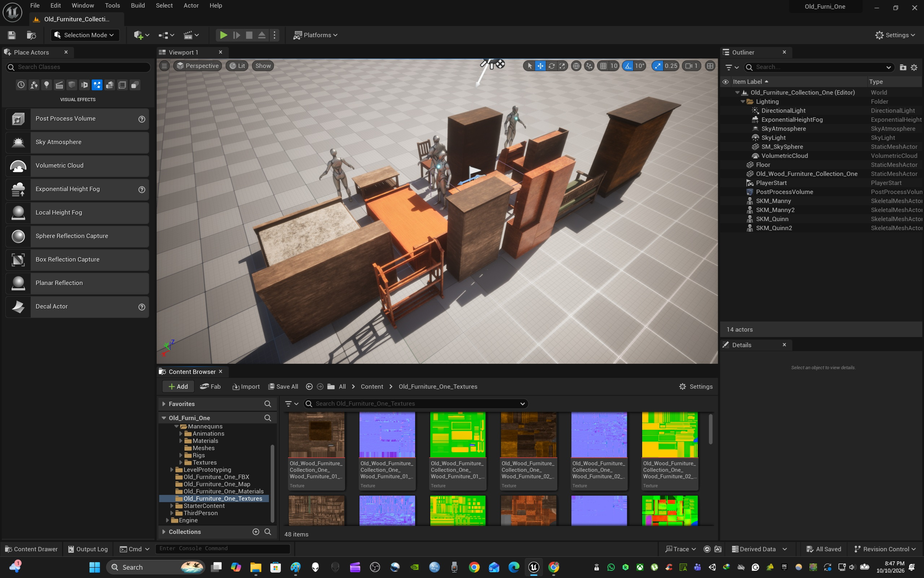
Task: Toggle rotation snapping angle icon
Action: pos(628,66)
